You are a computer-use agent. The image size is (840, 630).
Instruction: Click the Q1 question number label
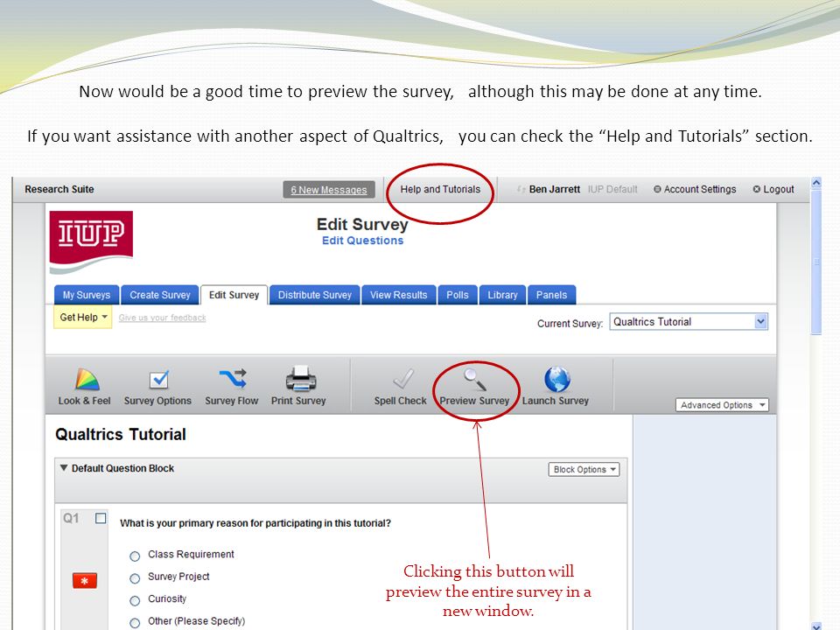pos(71,518)
